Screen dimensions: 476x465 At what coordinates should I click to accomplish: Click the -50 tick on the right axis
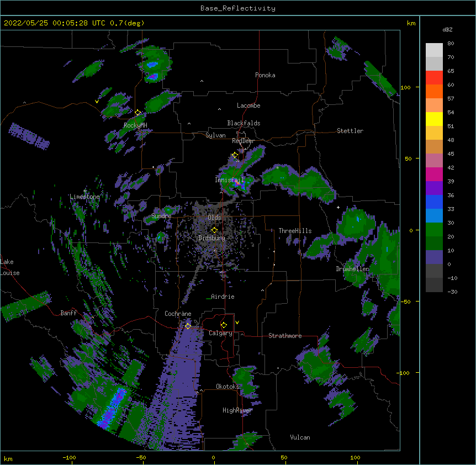[405, 302]
